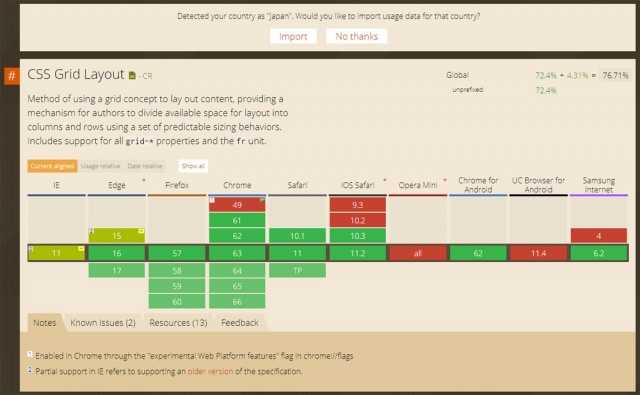
Task: Click the Import button
Action: [293, 36]
